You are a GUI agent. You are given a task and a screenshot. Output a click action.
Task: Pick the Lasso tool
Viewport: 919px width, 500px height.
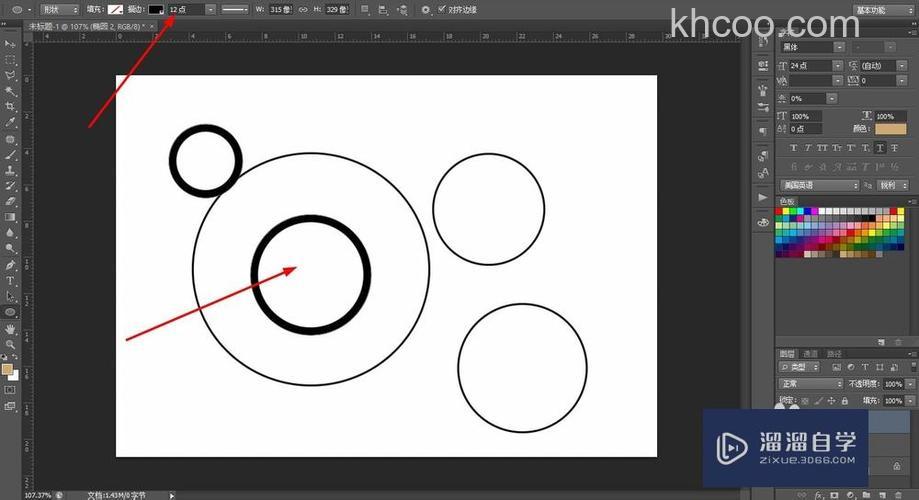point(11,75)
